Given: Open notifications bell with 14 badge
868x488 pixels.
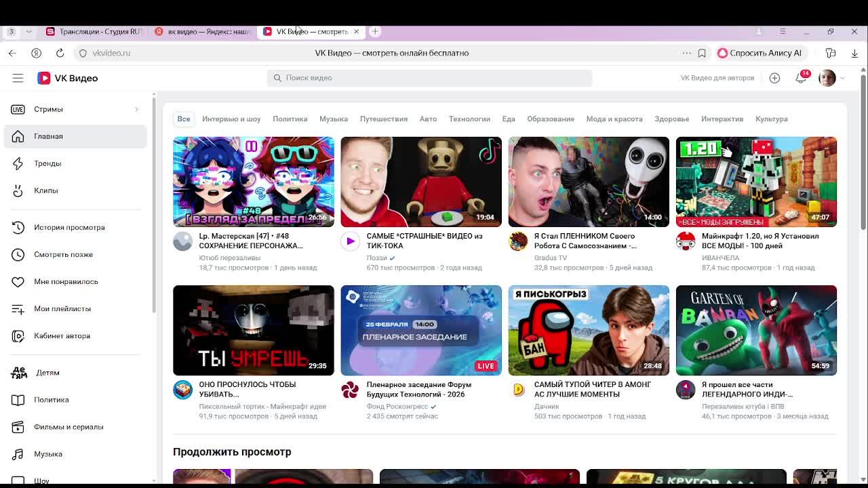Looking at the screenshot, I should click(802, 77).
